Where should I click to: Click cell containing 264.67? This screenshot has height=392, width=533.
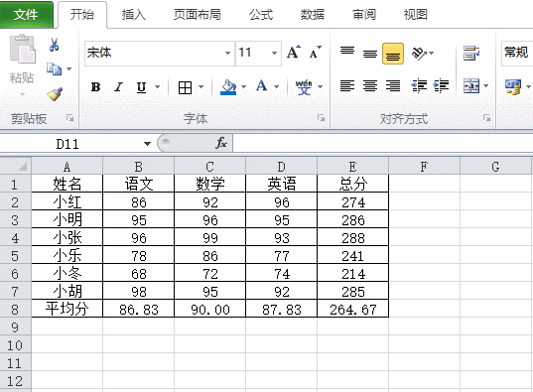tap(352, 309)
